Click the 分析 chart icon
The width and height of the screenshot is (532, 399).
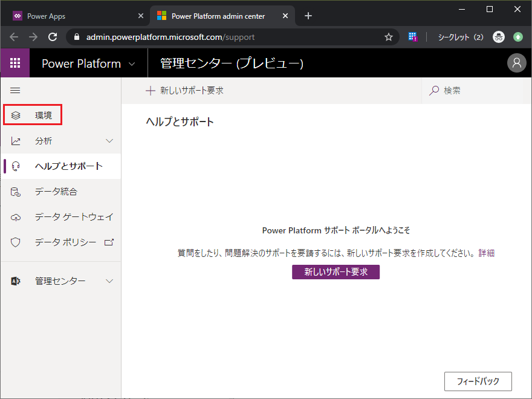click(x=16, y=141)
